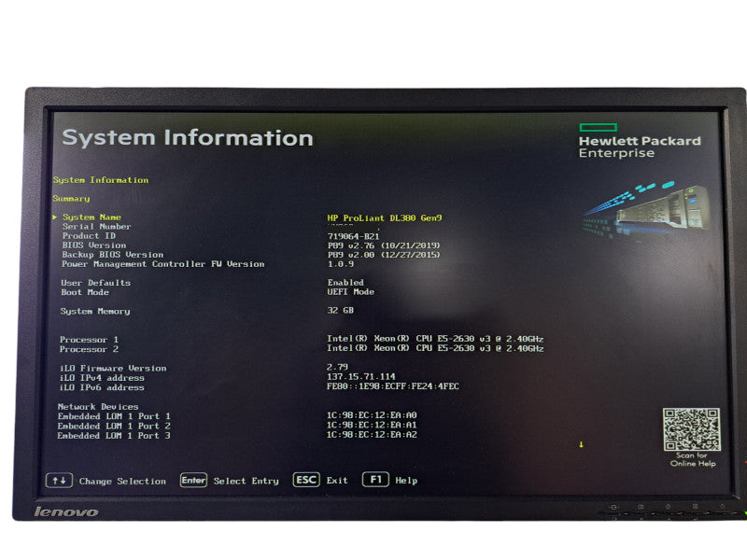Click the Enabled user defaults value
This screenshot has height=560, width=747.
click(x=345, y=283)
